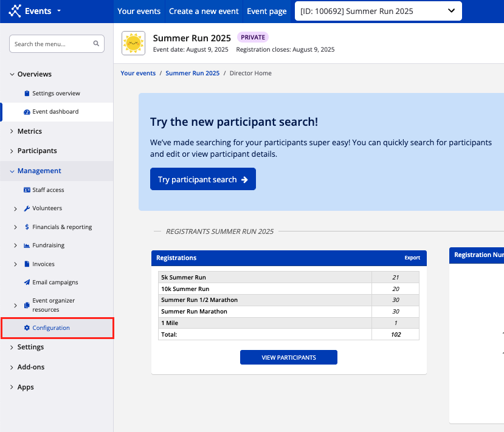Click the search magnifier icon in menu
The width and height of the screenshot is (504, 432).
pyautogui.click(x=96, y=44)
